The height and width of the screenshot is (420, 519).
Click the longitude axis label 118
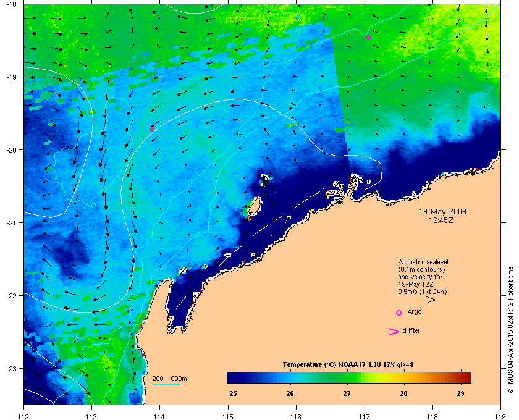tap(432, 416)
